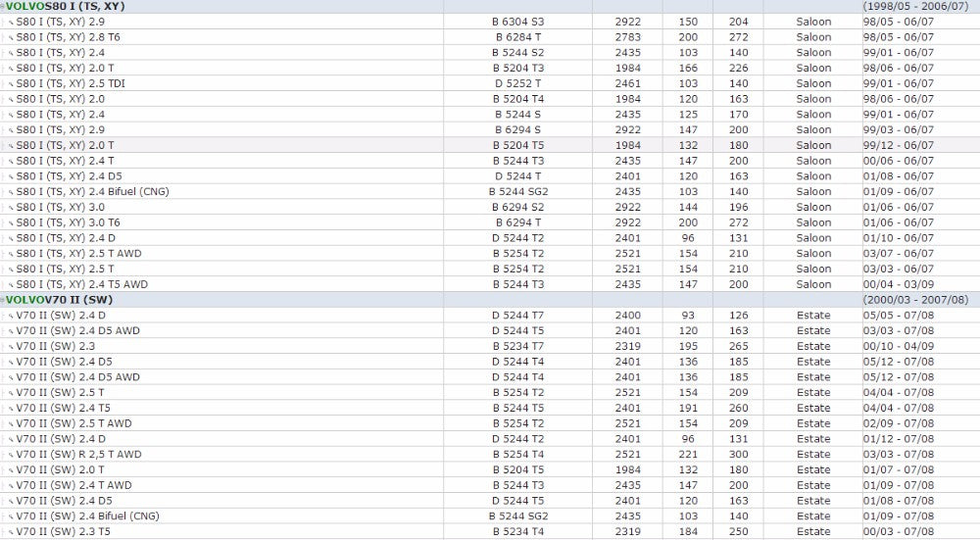The image size is (980, 540).
Task: Click the arrow icon beside V70 II 2.4 T AWD
Action: coord(11,486)
